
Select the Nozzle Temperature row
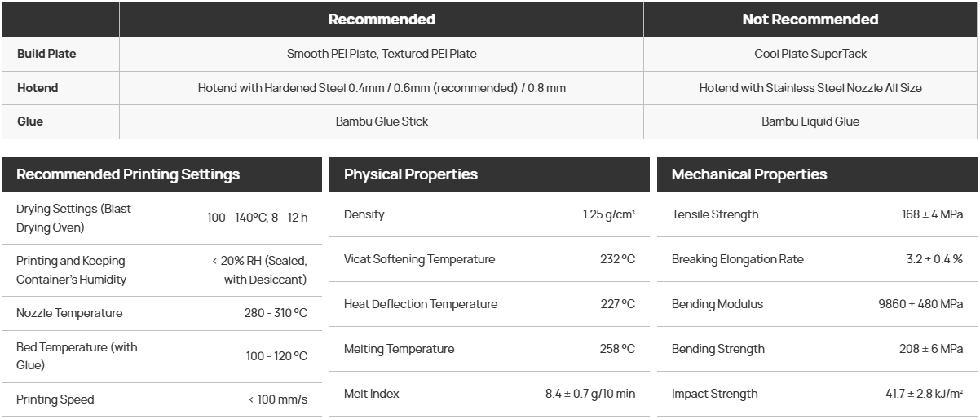click(x=162, y=313)
